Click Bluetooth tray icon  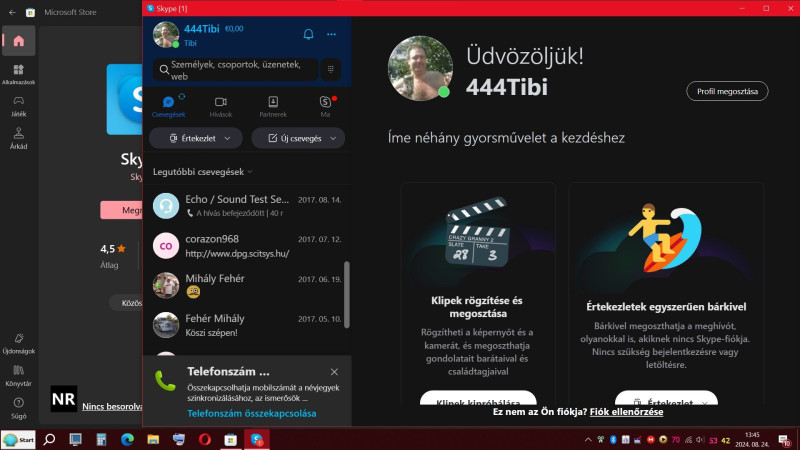tap(613, 440)
